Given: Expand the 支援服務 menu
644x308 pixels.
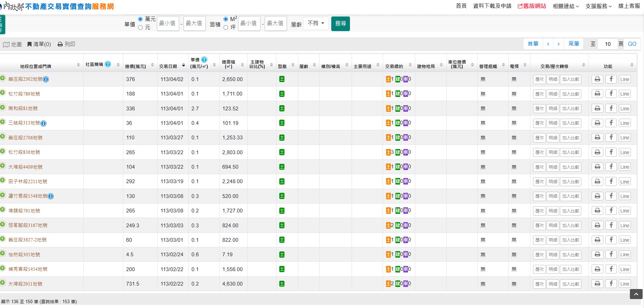Looking at the screenshot, I should coord(598,6).
